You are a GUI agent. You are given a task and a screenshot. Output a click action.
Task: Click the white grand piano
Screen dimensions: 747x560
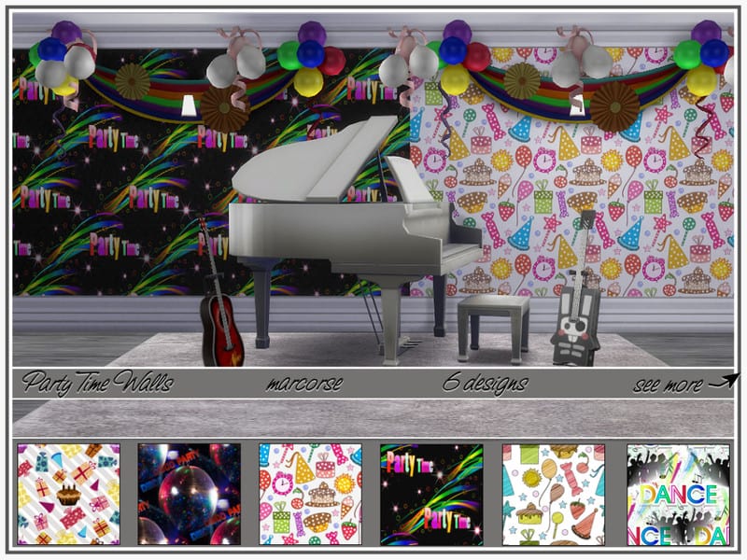pos(355,233)
